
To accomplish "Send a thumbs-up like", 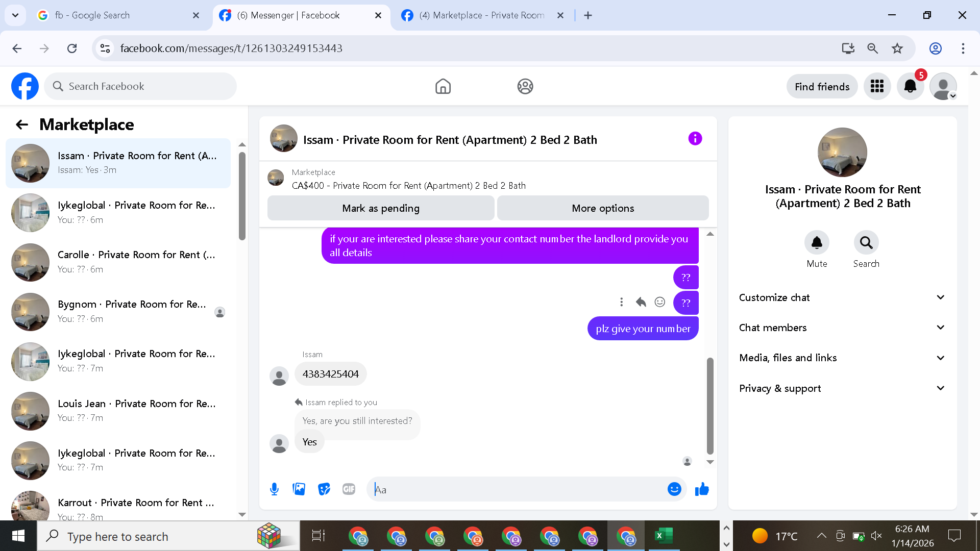I will coord(702,489).
